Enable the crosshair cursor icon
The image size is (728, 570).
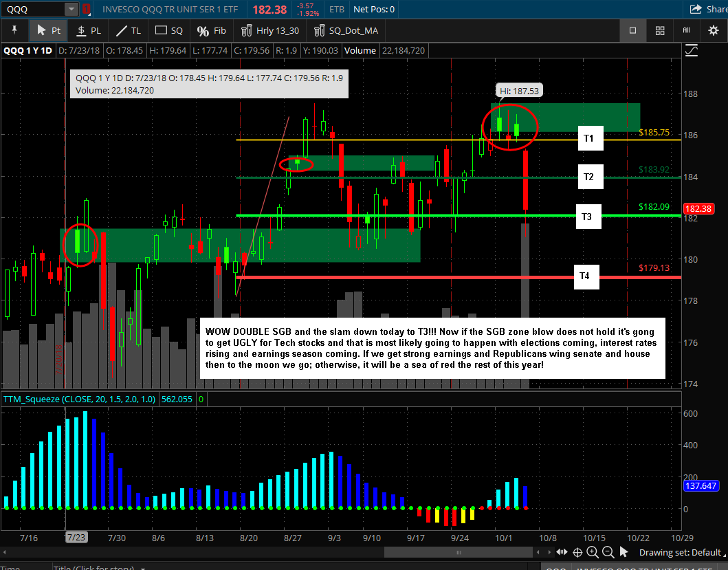click(x=577, y=552)
